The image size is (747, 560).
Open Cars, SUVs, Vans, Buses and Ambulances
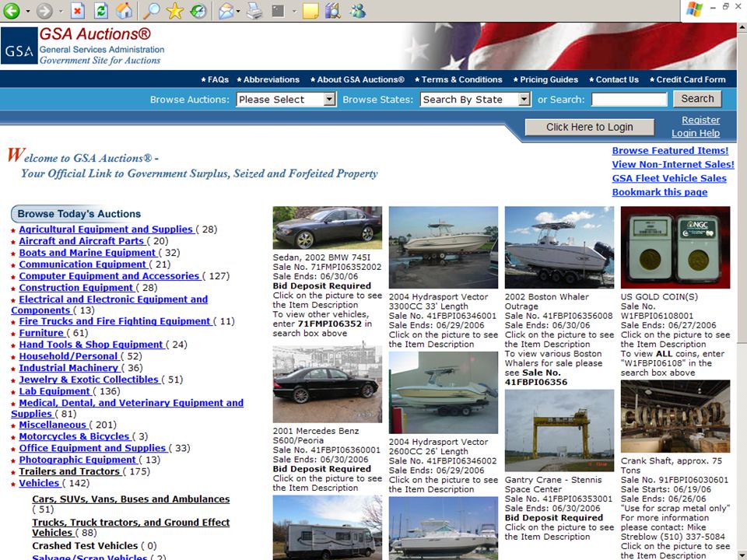pyautogui.click(x=131, y=499)
